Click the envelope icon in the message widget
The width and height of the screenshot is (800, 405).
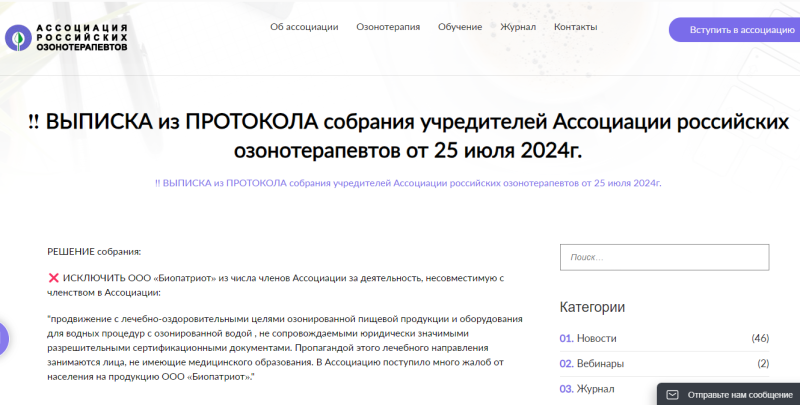pos(673,395)
